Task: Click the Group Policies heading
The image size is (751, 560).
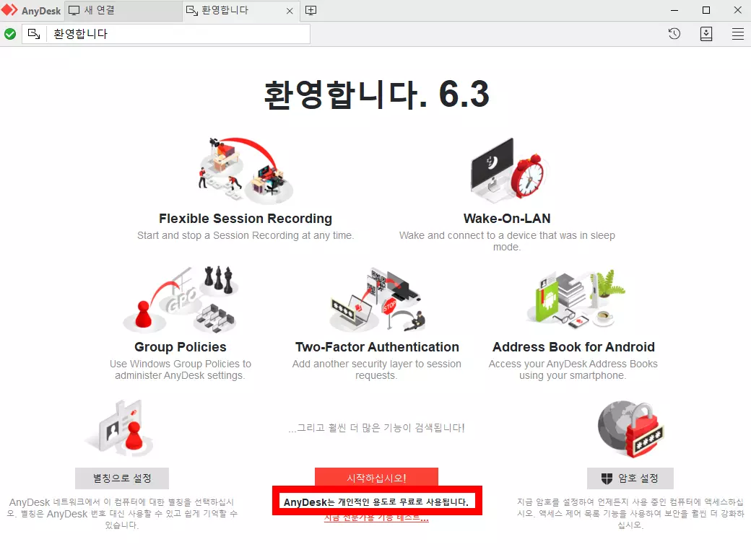Action: coord(181,347)
